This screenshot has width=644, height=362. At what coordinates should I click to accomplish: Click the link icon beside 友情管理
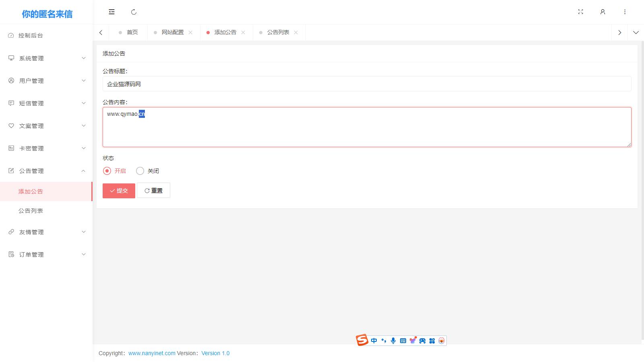click(x=11, y=232)
